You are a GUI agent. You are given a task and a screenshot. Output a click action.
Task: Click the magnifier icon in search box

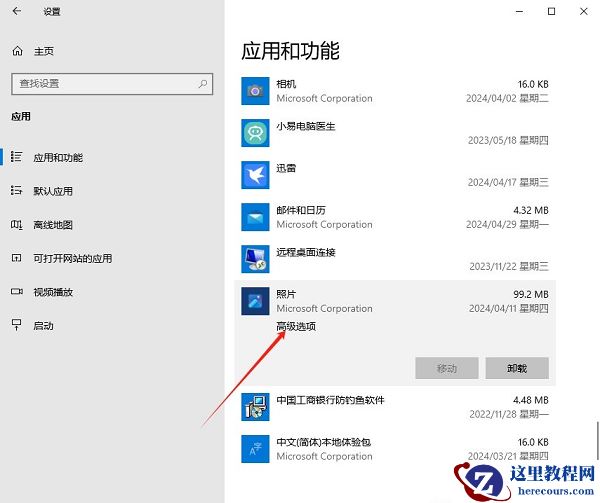point(202,83)
